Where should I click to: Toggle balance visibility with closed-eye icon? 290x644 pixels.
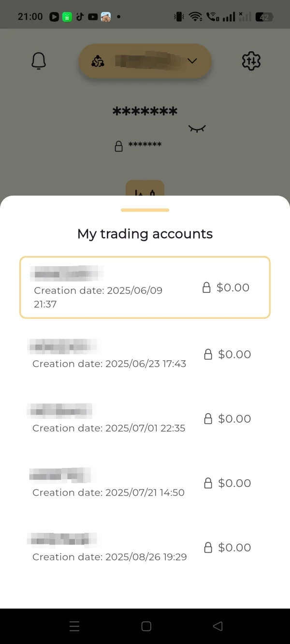click(197, 129)
